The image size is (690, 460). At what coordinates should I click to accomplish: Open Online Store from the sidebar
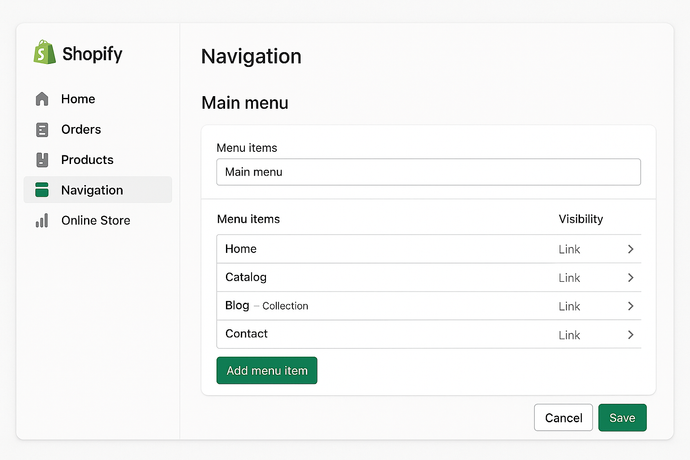click(x=95, y=221)
